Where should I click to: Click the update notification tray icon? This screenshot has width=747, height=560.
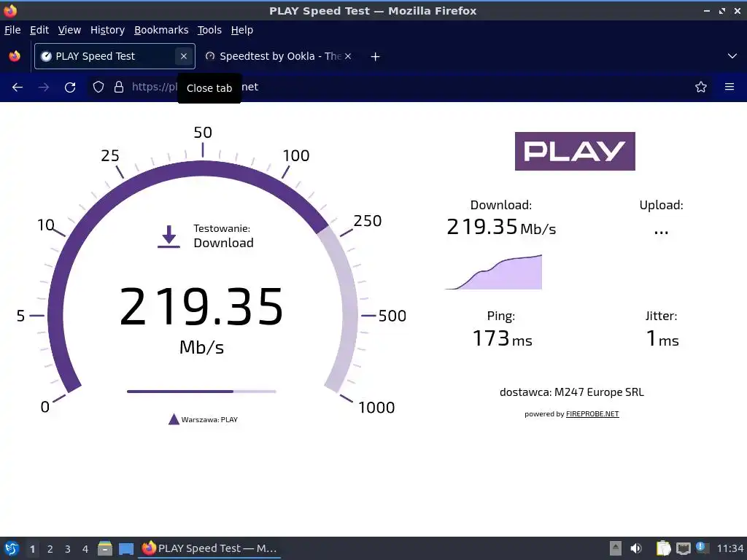(x=702, y=547)
